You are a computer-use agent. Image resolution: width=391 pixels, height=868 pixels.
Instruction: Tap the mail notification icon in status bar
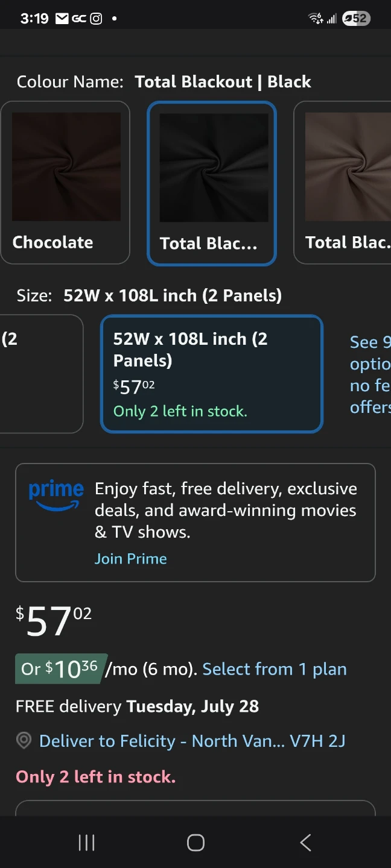point(62,19)
